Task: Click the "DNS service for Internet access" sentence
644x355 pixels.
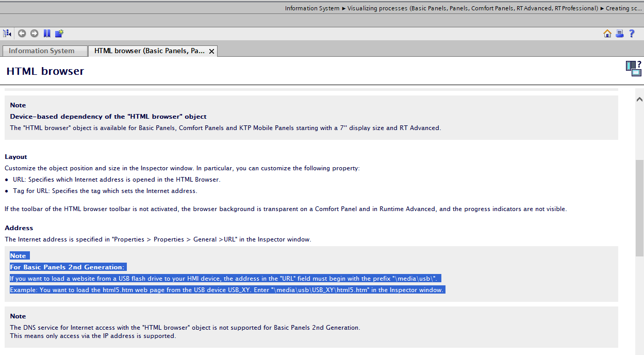Action: click(x=185, y=328)
